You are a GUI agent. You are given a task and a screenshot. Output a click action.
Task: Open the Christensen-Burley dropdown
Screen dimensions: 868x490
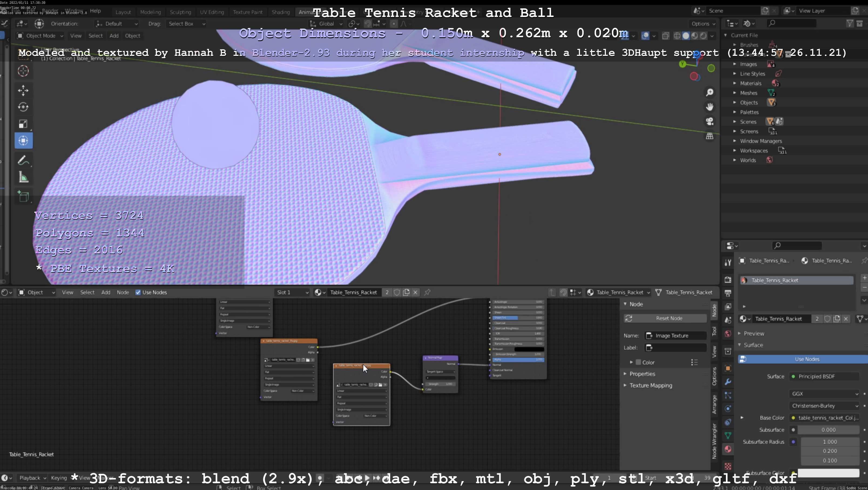click(824, 406)
